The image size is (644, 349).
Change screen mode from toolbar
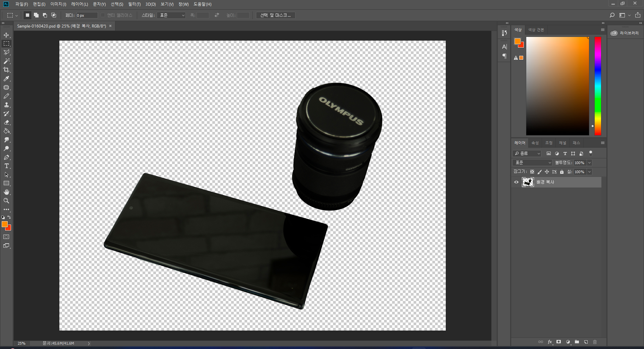6,246
